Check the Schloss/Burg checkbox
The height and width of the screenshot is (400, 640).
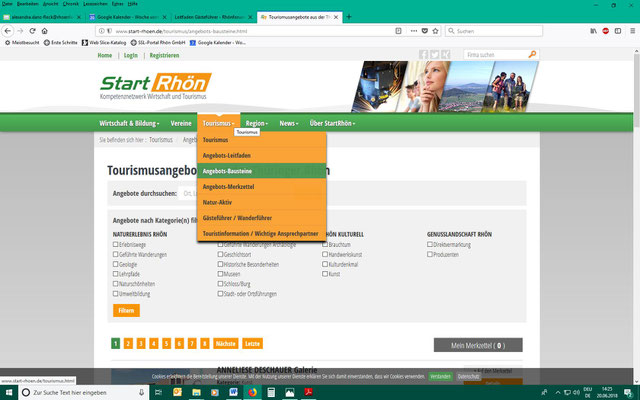point(220,283)
